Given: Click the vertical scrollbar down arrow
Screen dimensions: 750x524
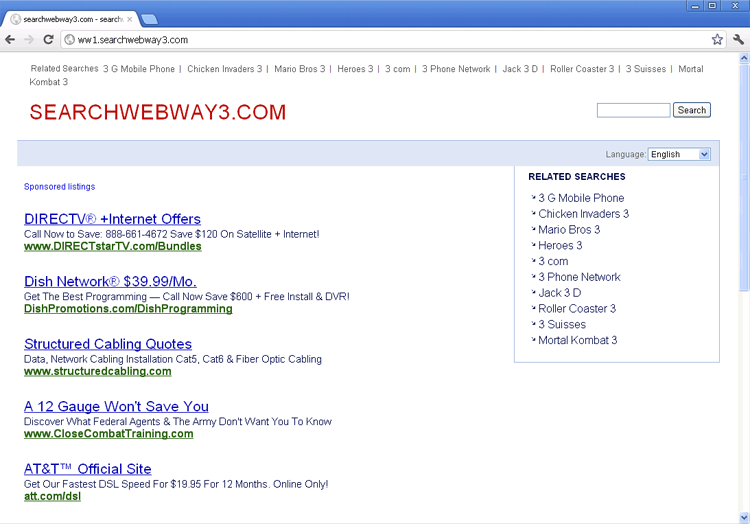Looking at the screenshot, I should pos(743,517).
